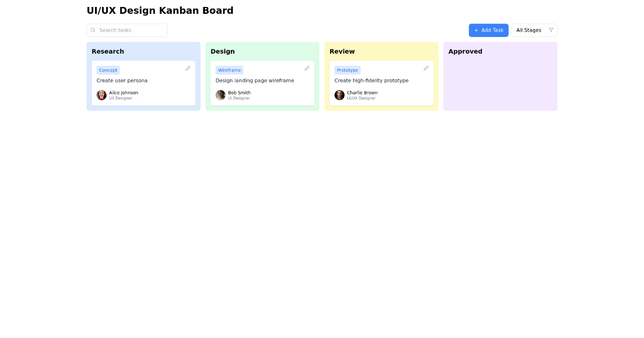
Task: Click Bob Smith's profile picture
Action: click(x=221, y=95)
